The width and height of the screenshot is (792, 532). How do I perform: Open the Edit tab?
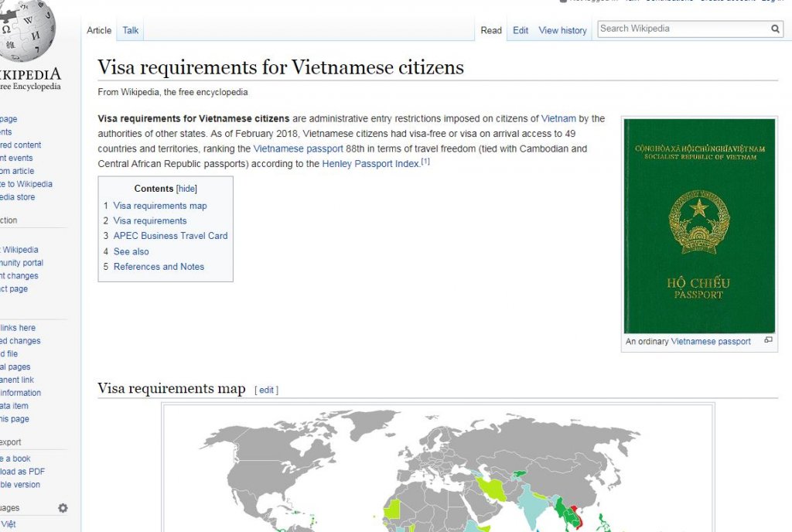pyautogui.click(x=521, y=30)
